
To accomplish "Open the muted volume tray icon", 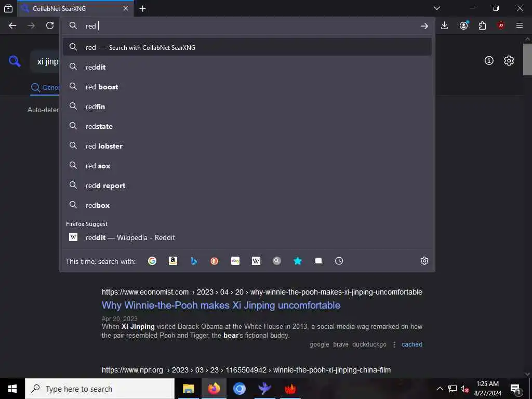I will click(x=465, y=389).
